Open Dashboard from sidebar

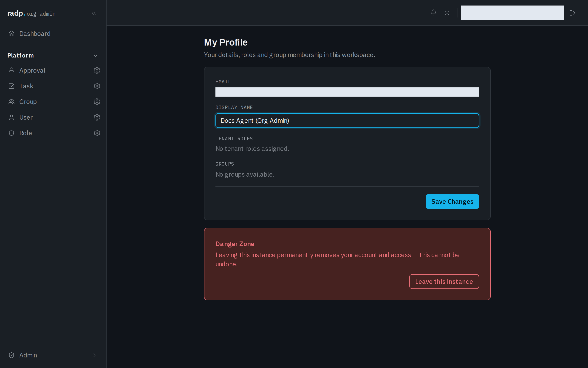tap(35, 34)
